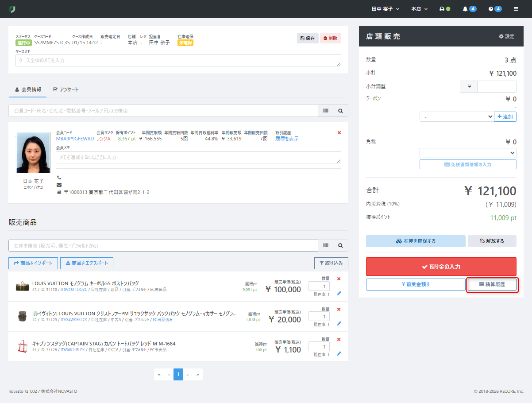Click the Christopher PM backpack thumbnail
This screenshot has width=532, height=403.
pyautogui.click(x=22, y=316)
